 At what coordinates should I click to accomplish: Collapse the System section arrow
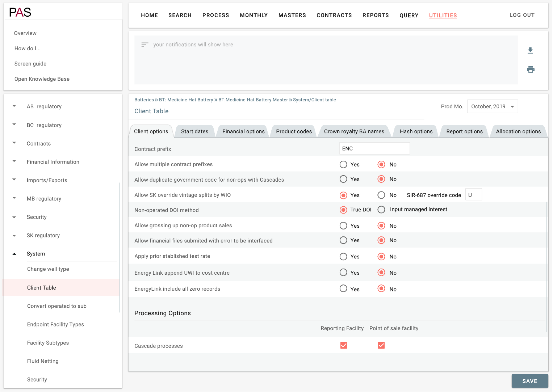[14, 254]
